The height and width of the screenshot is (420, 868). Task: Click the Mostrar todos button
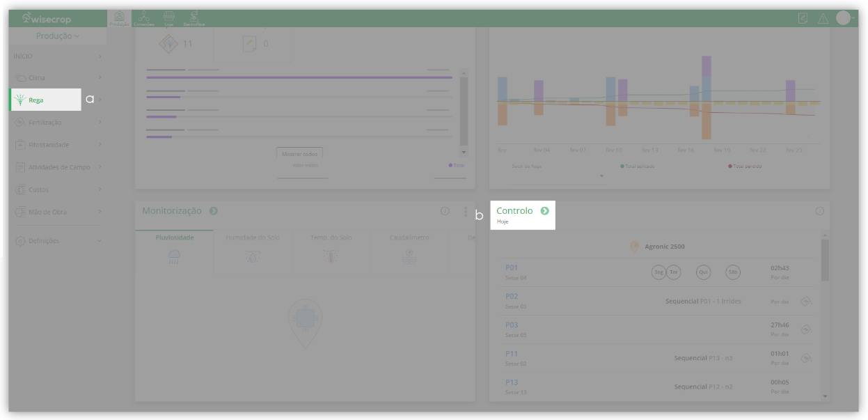tap(299, 153)
